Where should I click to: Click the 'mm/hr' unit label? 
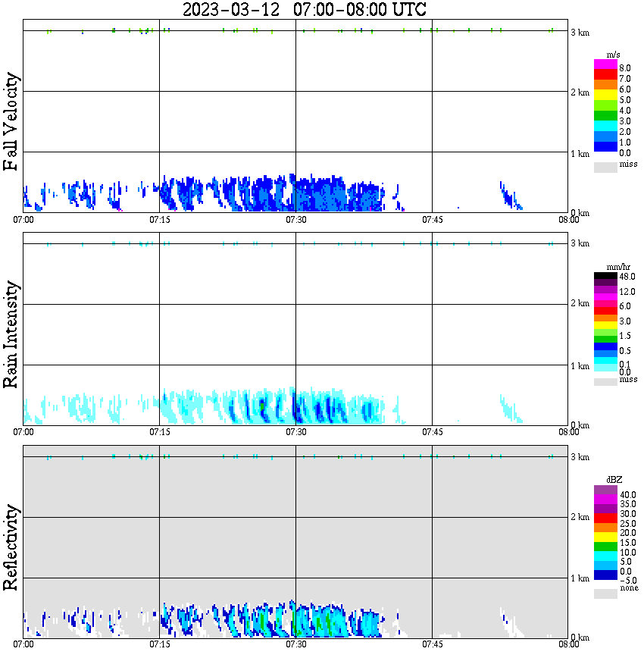click(618, 267)
